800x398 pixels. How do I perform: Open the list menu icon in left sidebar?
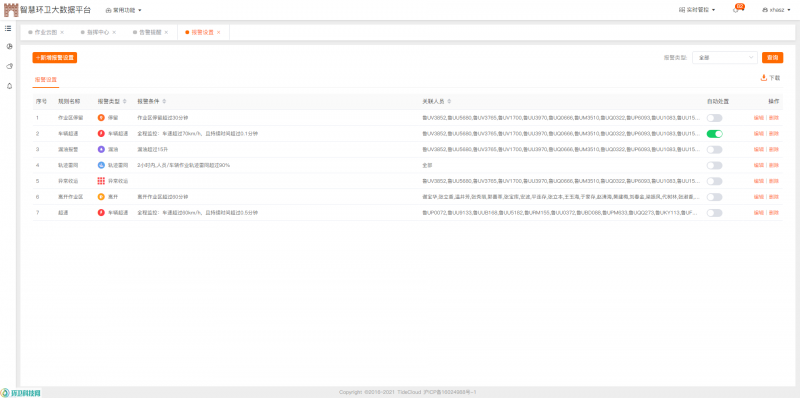click(8, 29)
